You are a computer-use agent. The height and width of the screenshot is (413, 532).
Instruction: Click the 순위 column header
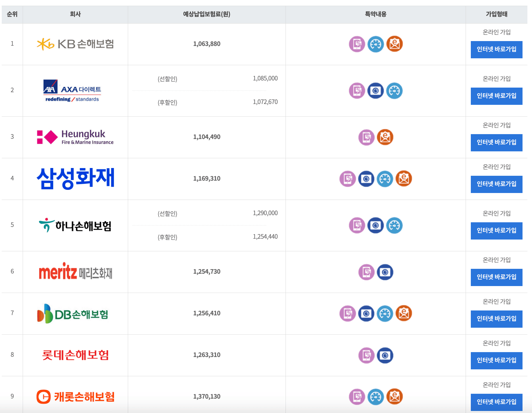coord(12,14)
